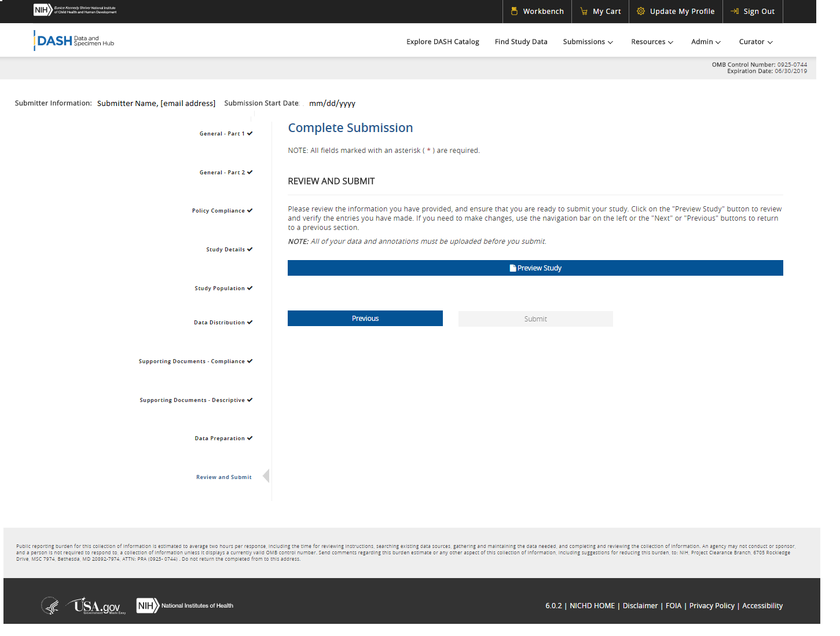Viewport: 840px width, 636px height.
Task: Click the DASH Data and Specimen Hub logo
Action: click(74, 41)
